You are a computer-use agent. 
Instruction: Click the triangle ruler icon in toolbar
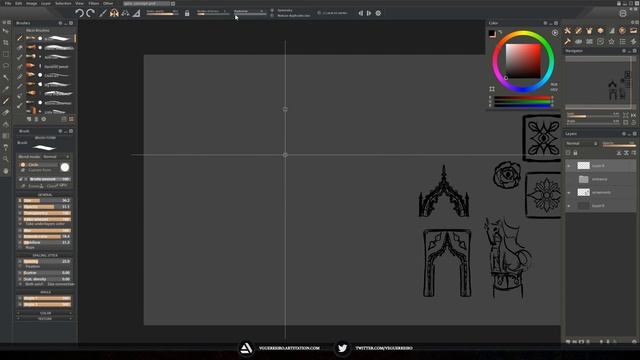[137, 13]
